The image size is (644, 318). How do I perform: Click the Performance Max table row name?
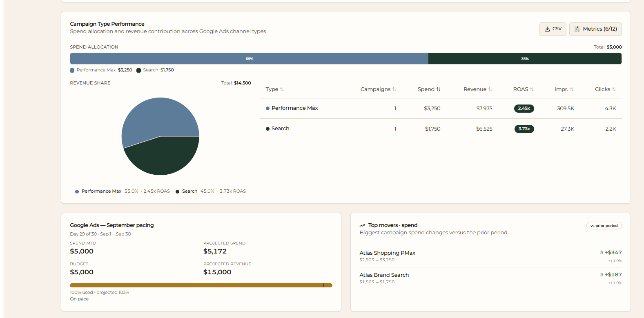pyautogui.click(x=294, y=108)
